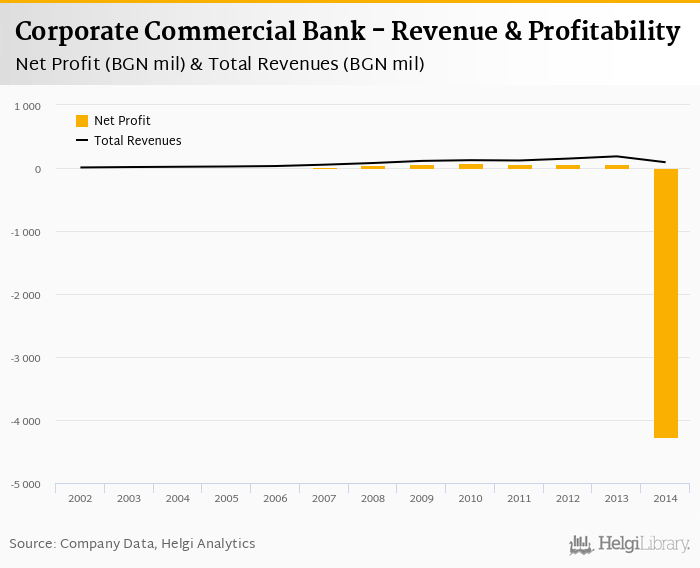Click the Net Profit & Total Revenues subtitle

221,64
